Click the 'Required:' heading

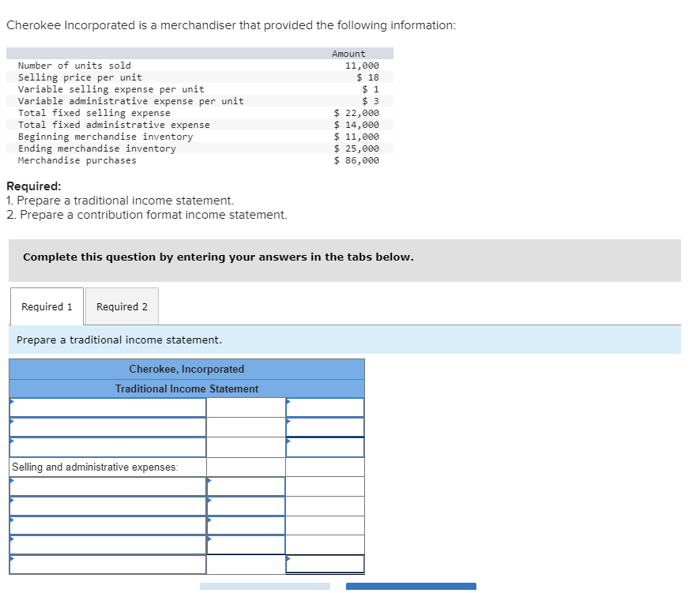34,186
